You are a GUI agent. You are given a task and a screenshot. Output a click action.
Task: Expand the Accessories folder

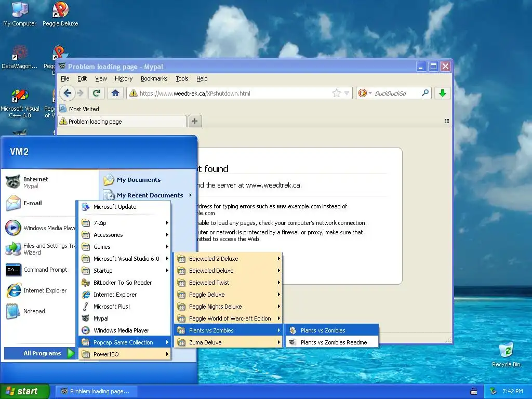pos(125,235)
